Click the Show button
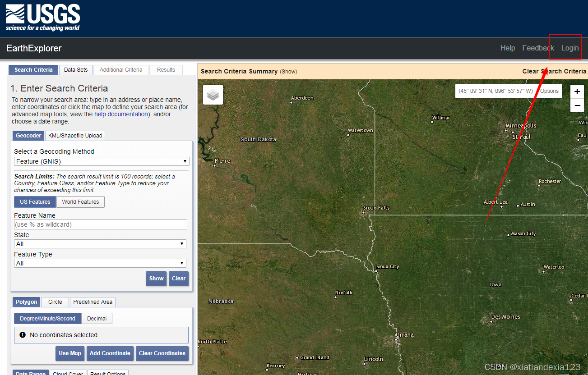Viewport: 588px width, 375px height. click(x=157, y=279)
